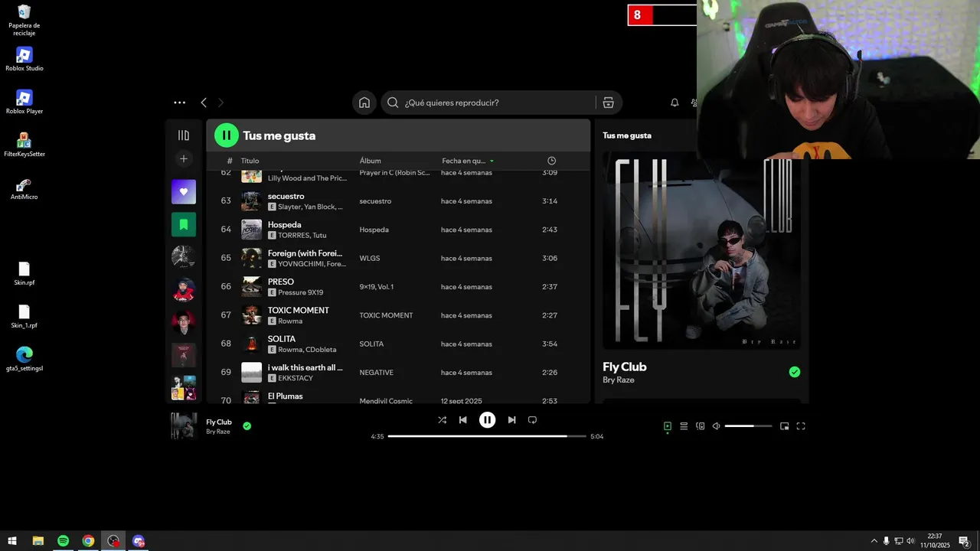Viewport: 980px width, 551px height.
Task: Sort by Fecha en que se añadió column
Action: [x=467, y=161]
